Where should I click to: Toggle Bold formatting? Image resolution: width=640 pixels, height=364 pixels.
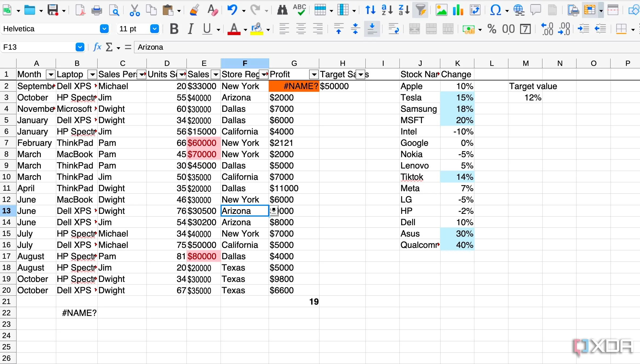coord(174,29)
